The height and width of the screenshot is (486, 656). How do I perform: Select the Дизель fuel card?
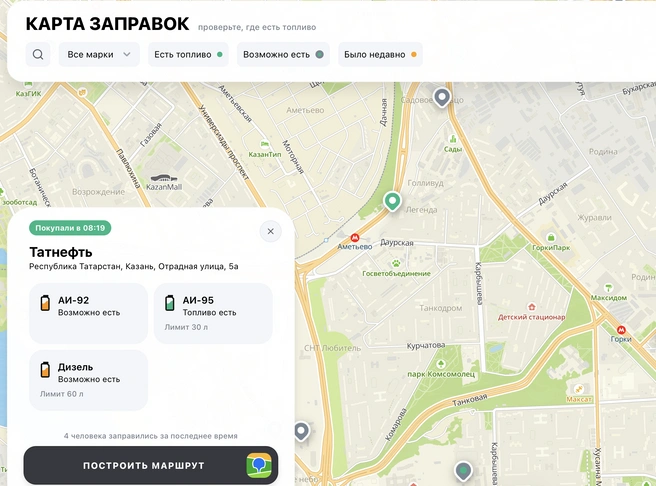click(x=88, y=380)
